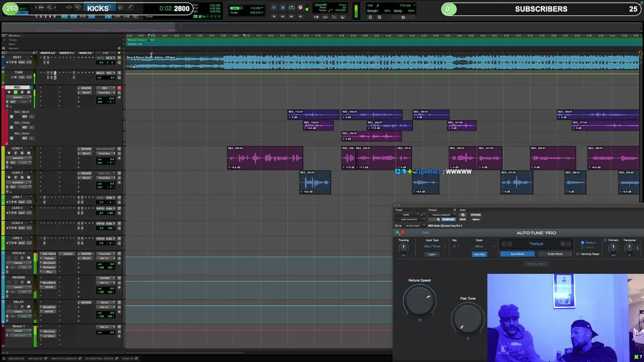Open plug-in Track selector showing TUNE
The width and height of the screenshot is (644, 362).
[x=408, y=215]
